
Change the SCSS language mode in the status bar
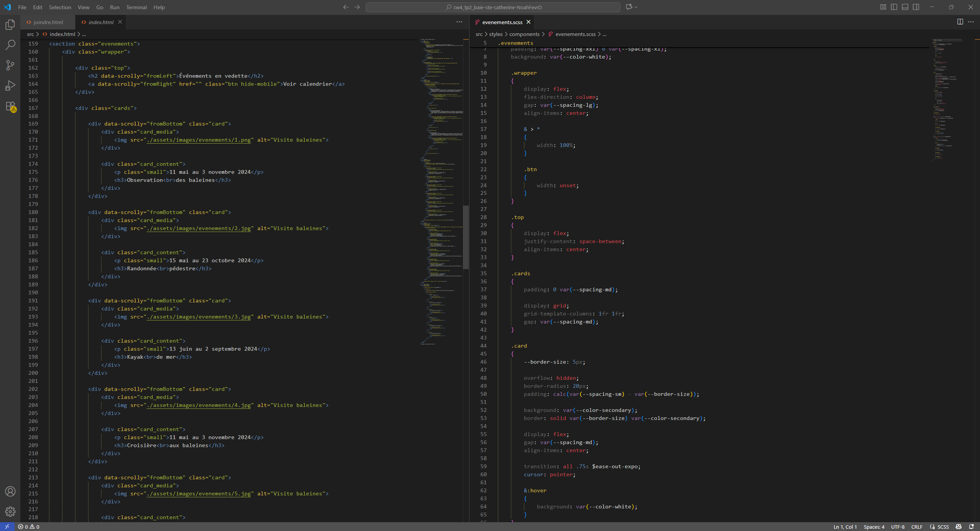(x=943, y=527)
